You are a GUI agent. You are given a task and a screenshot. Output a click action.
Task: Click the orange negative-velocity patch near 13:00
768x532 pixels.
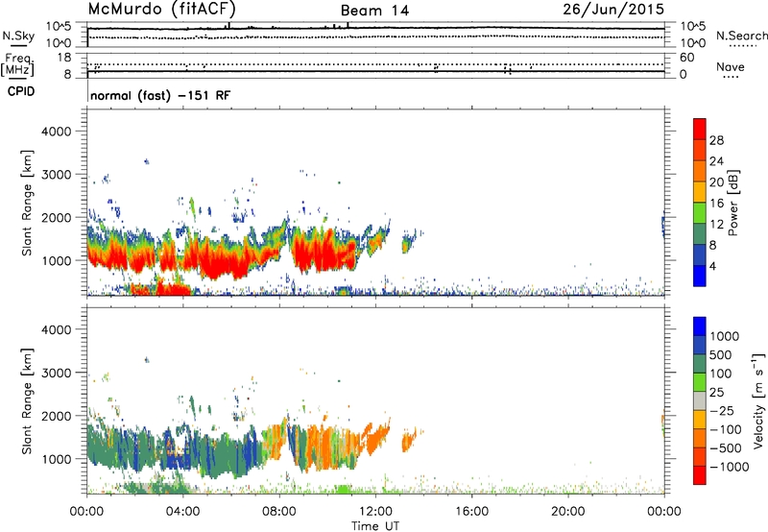[x=408, y=441]
